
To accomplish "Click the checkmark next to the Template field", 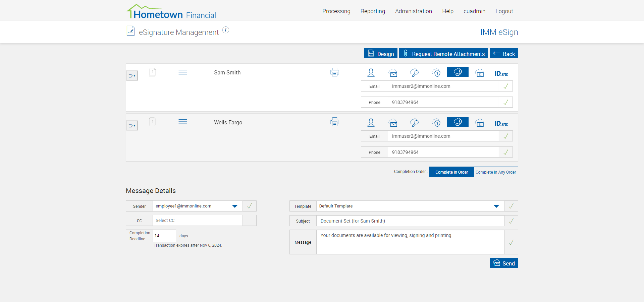I will (511, 206).
